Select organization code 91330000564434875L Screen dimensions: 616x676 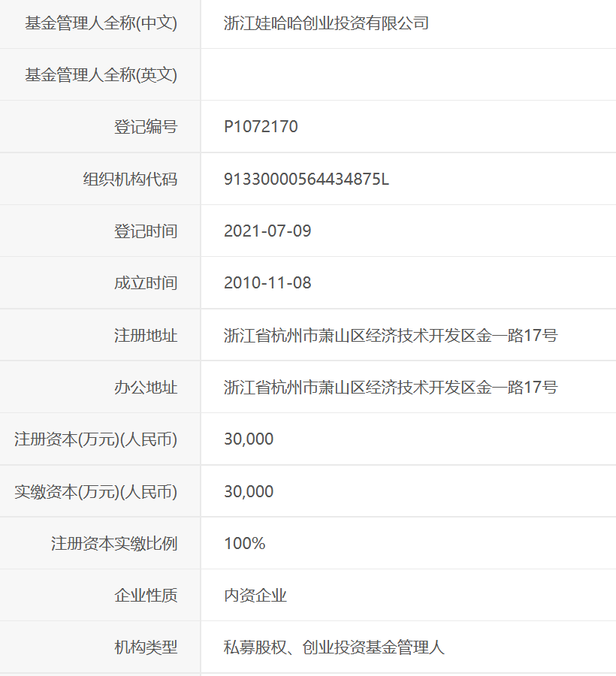pos(306,179)
